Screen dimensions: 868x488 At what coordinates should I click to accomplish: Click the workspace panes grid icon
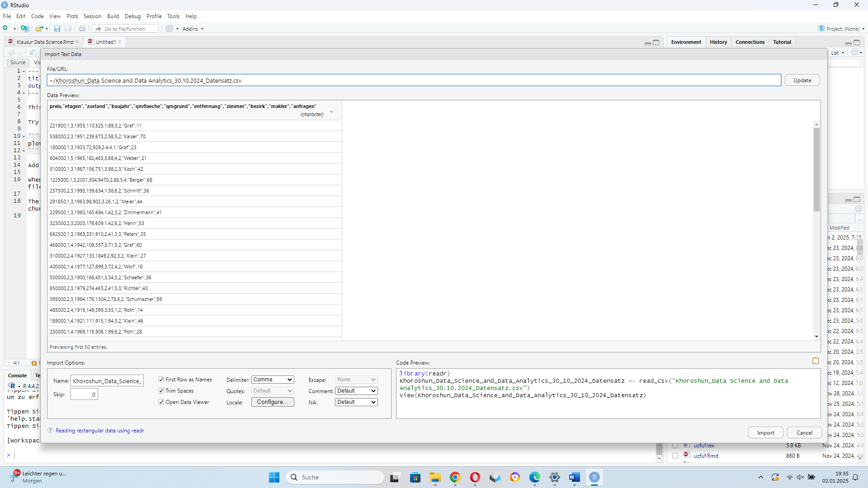pyautogui.click(x=170, y=28)
